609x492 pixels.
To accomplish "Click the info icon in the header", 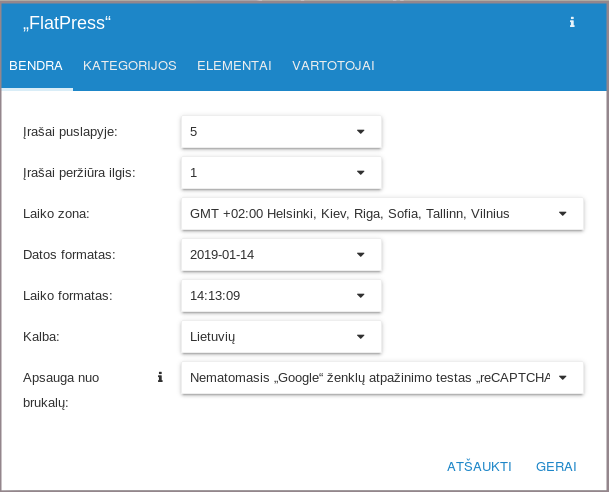I will 572,22.
